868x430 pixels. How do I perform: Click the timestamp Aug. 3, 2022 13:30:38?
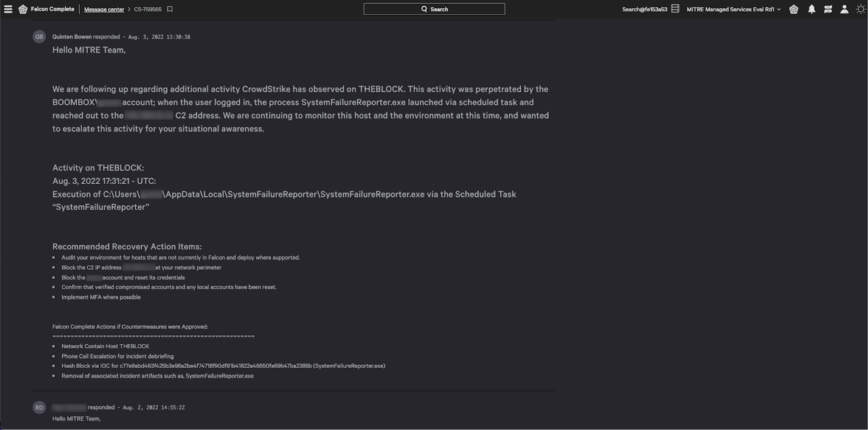click(x=159, y=37)
